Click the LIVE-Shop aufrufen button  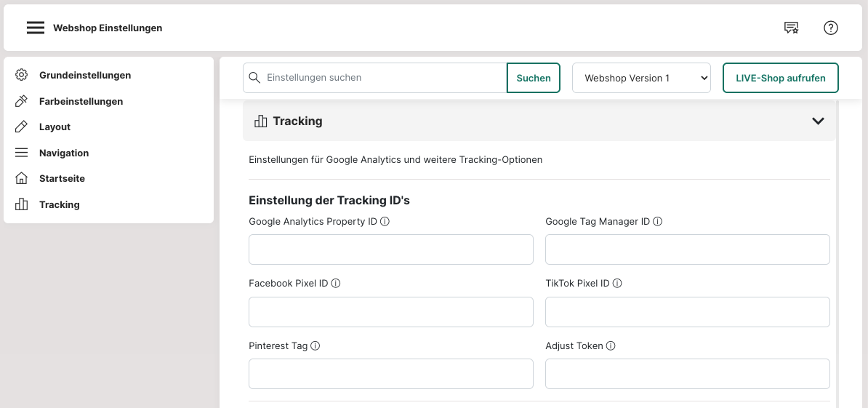tap(780, 78)
